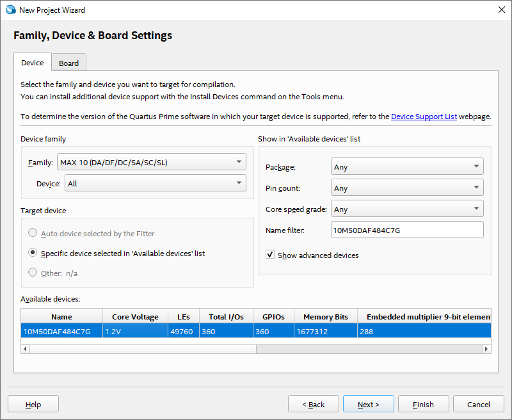The width and height of the screenshot is (512, 420).
Task: Click the Name filter text field
Action: point(407,230)
